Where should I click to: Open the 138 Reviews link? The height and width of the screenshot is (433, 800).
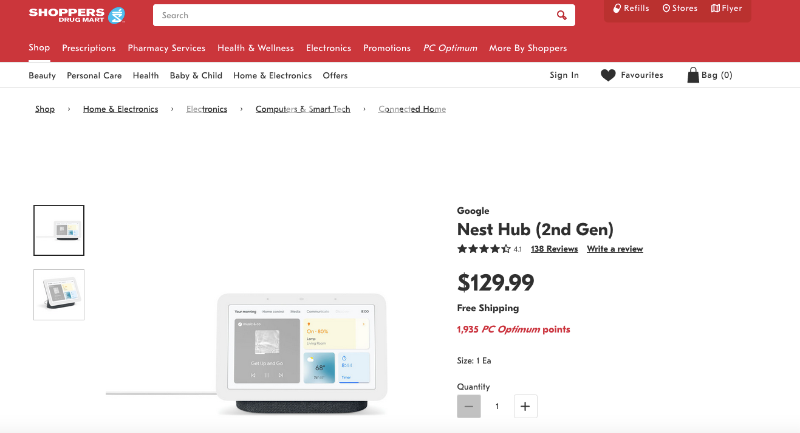(554, 249)
